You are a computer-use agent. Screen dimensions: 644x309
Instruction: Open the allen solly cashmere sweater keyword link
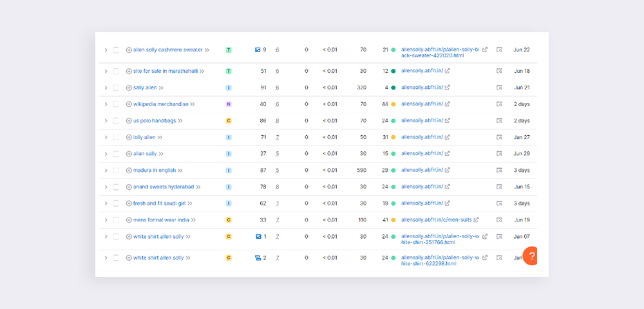pyautogui.click(x=168, y=50)
